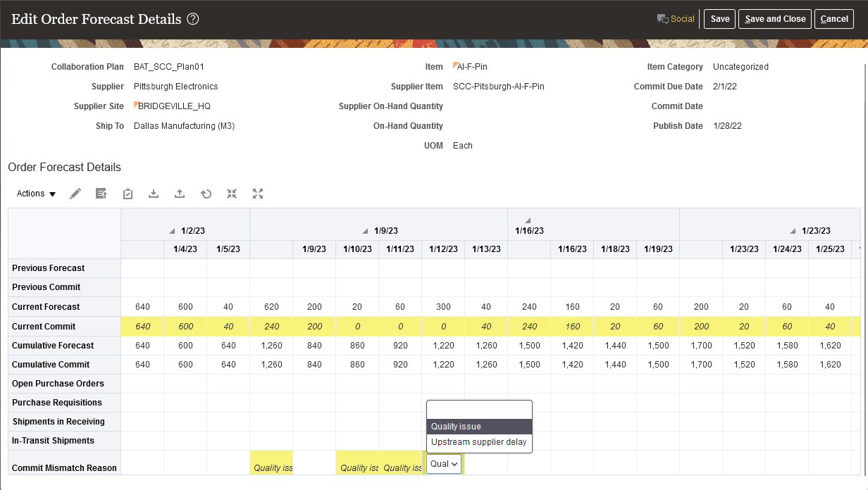Open the help icon beside the page title
868x490 pixels.
click(193, 19)
